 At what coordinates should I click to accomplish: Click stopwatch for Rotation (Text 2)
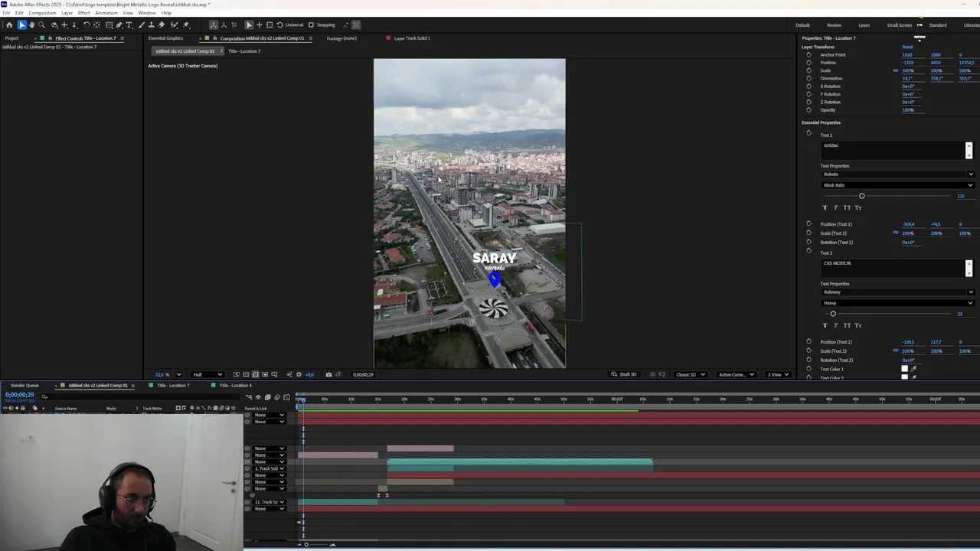pos(808,360)
